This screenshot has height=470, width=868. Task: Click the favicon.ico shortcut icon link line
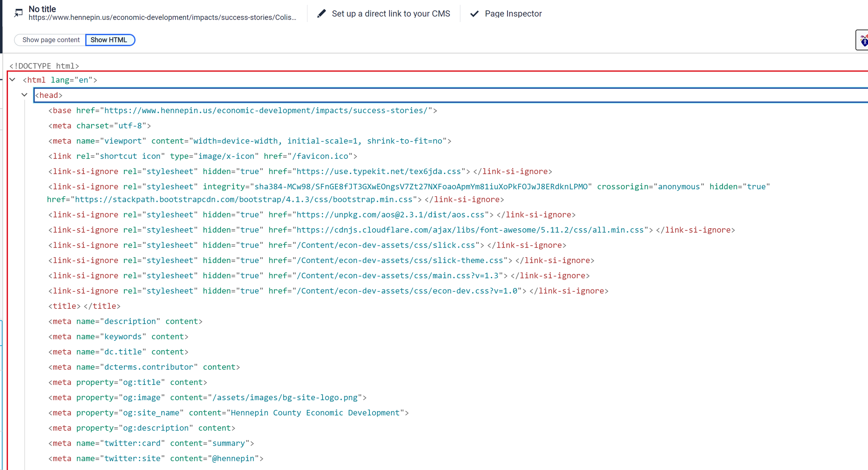pos(202,156)
